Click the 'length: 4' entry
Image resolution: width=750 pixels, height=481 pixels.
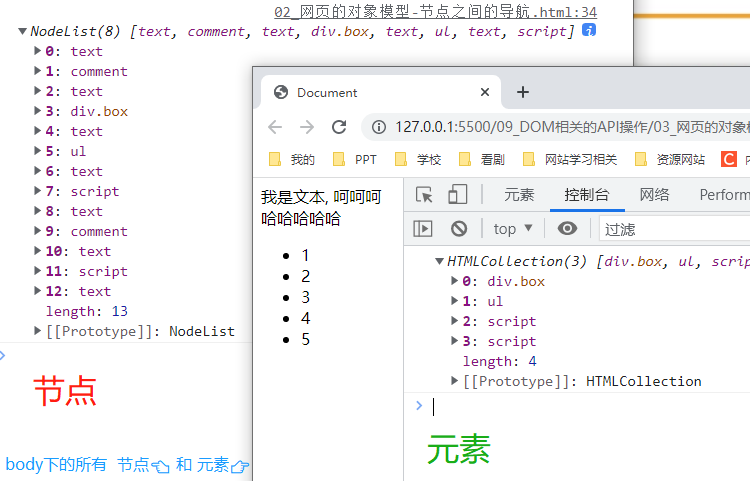click(499, 361)
